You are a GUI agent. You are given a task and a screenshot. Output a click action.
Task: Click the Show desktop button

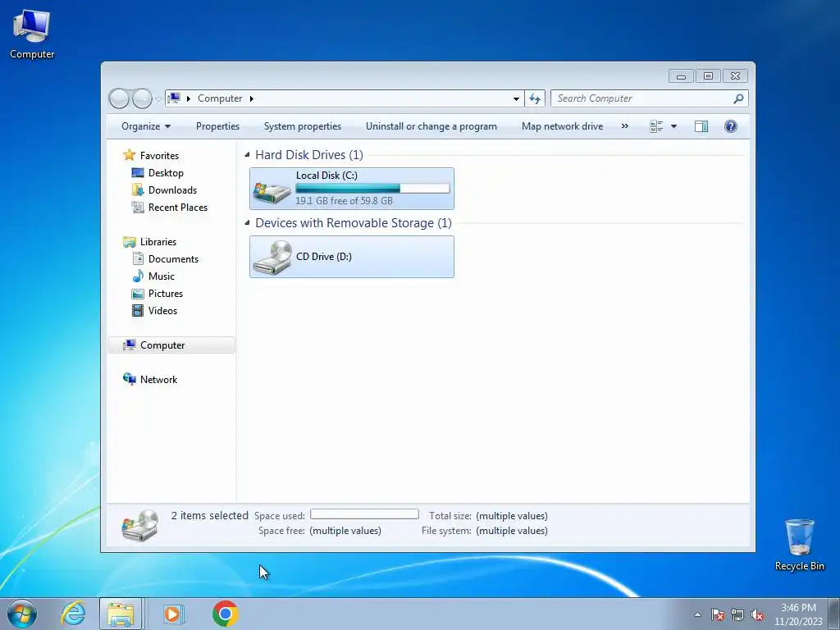834,614
